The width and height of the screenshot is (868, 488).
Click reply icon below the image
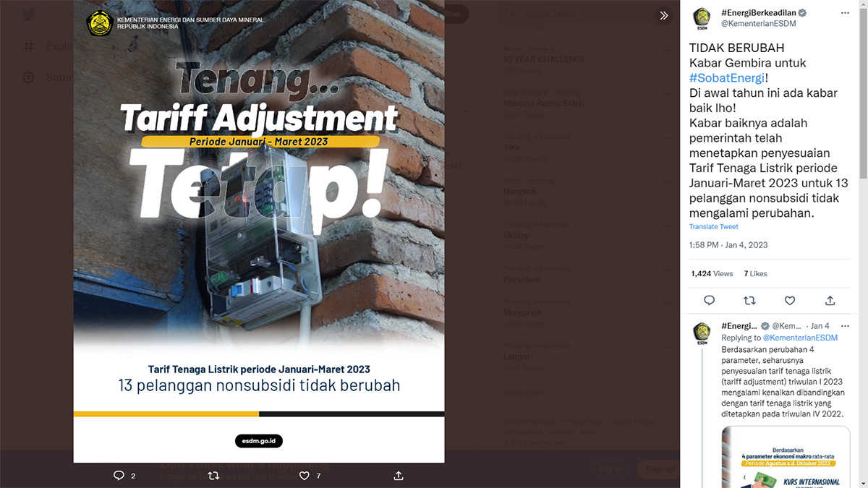click(x=119, y=476)
